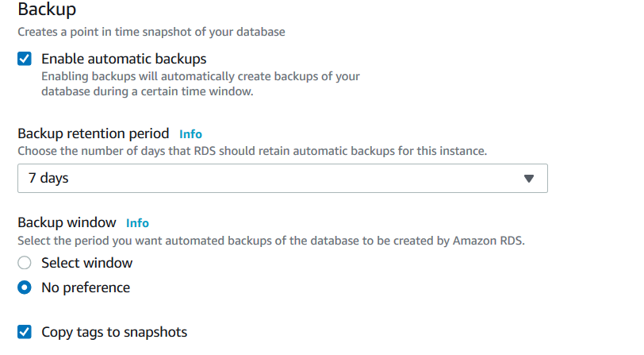Disable the Copy tags to snapshots checkbox
Viewport: 644px width, 355px height.
[25, 332]
